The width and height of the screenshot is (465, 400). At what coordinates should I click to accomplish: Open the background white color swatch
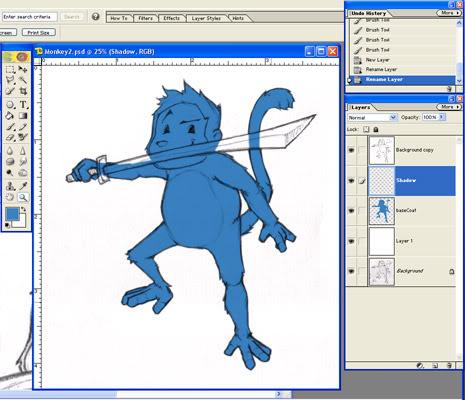(21, 223)
